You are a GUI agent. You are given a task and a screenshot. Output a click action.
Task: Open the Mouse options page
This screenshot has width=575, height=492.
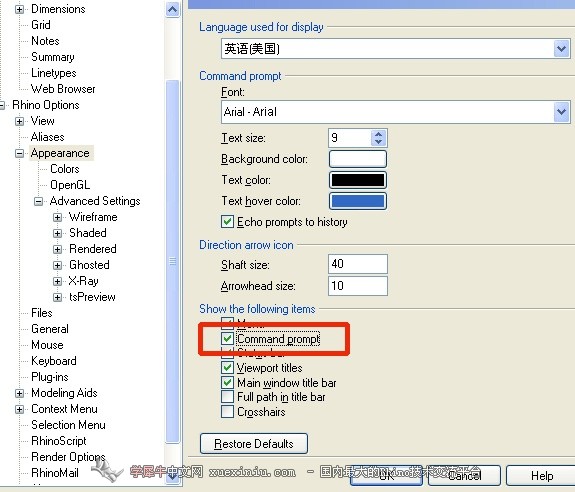[47, 345]
